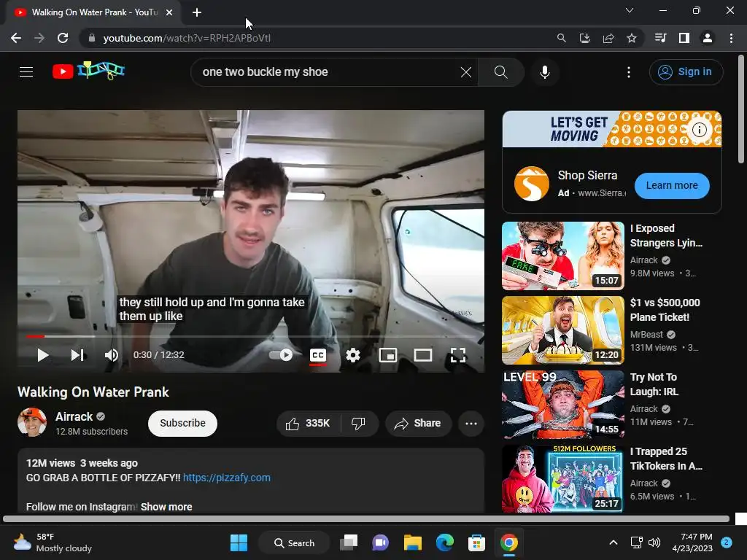Close the Walking On Water Prank tab

click(169, 12)
